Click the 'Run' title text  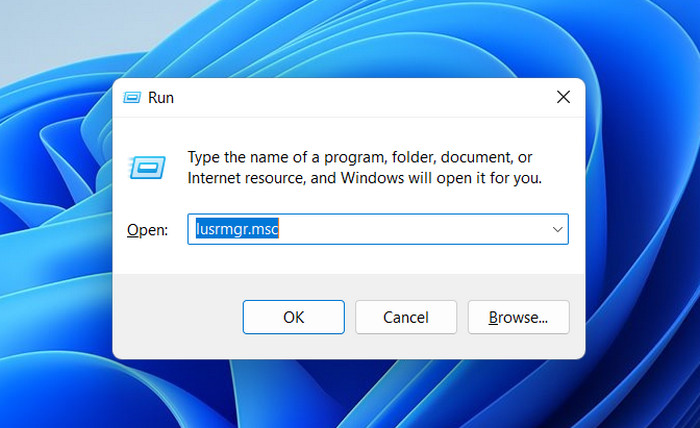[x=161, y=98]
